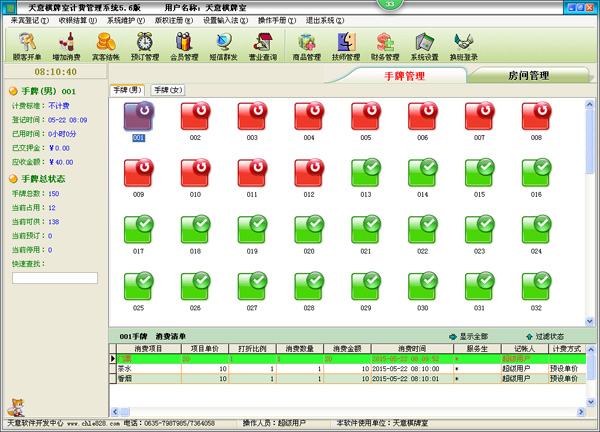Open 营业查询 business query
This screenshot has width=600, height=432.
tap(263, 46)
